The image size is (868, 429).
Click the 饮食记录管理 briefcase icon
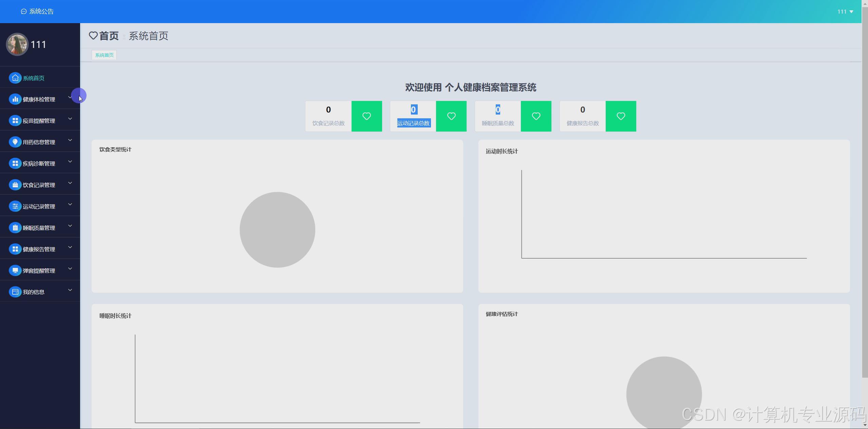click(x=15, y=185)
